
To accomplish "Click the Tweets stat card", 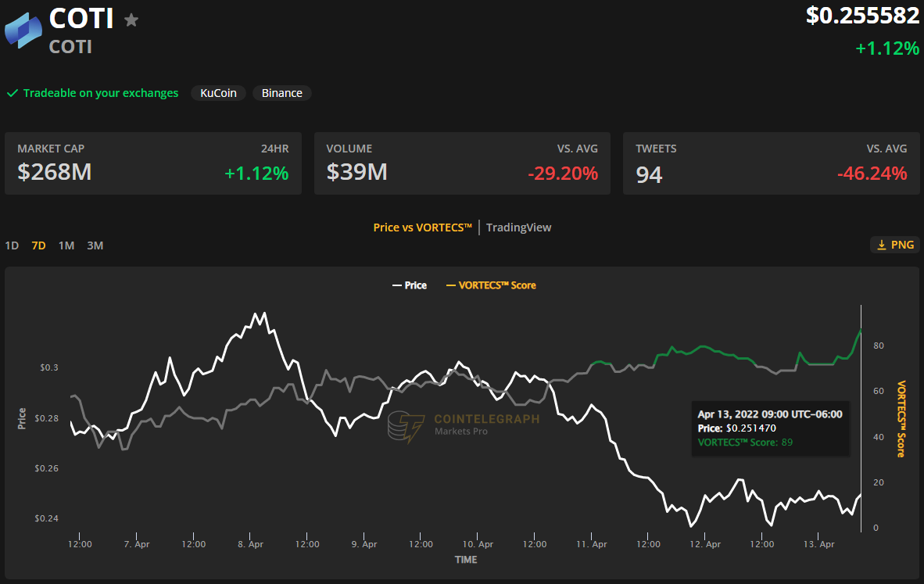I will coord(771,163).
